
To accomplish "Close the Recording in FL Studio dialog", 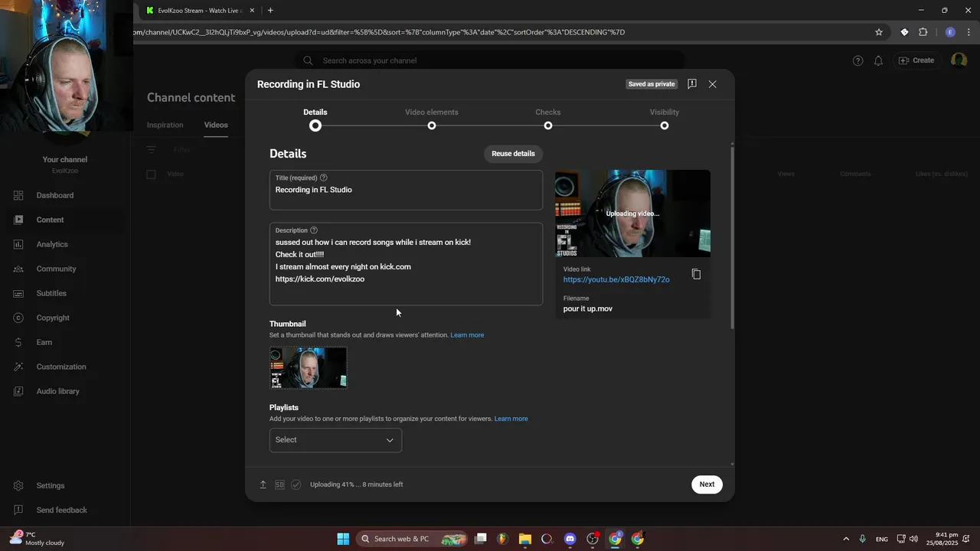I will coord(713,84).
